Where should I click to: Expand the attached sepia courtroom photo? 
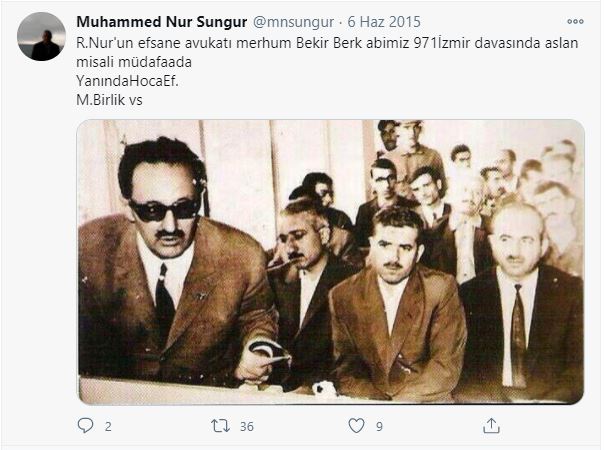pyautogui.click(x=331, y=262)
